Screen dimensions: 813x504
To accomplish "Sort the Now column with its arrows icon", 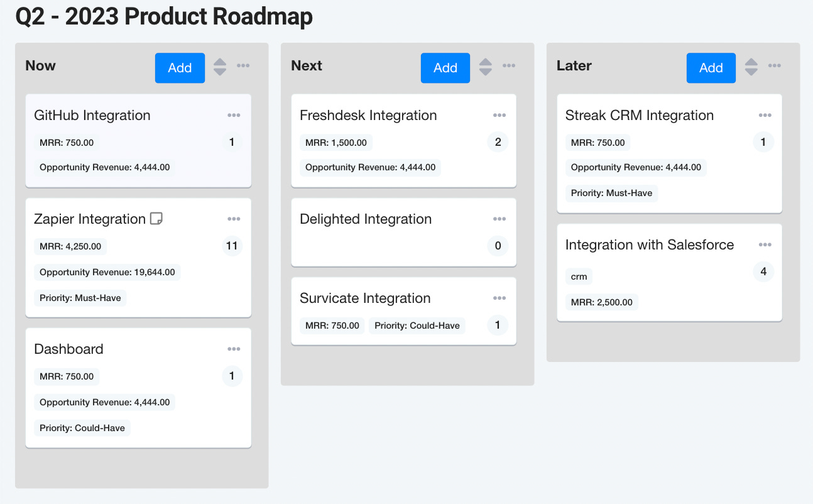I will point(220,67).
